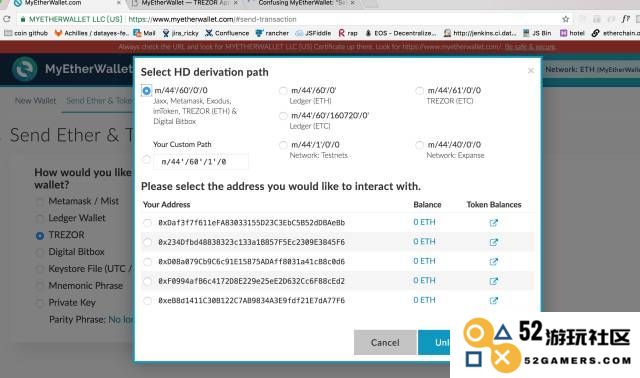Select address starting with 0xeB8d1411C3
The height and width of the screenshot is (378, 640).
pyautogui.click(x=147, y=301)
